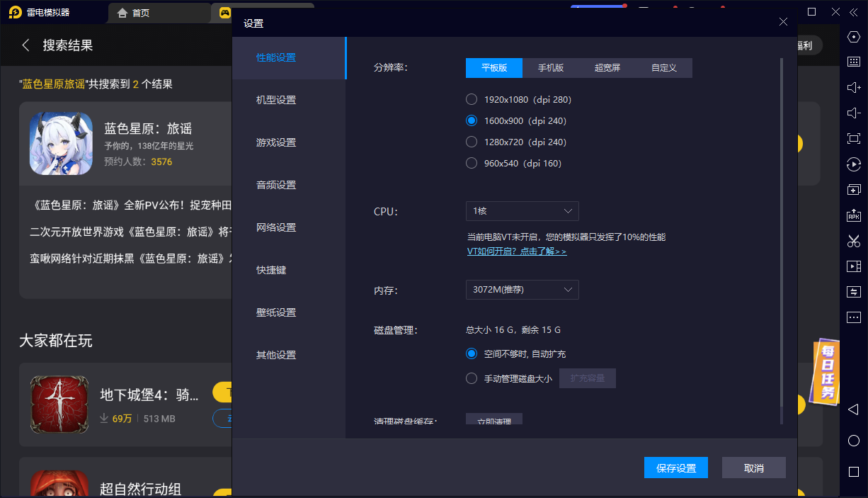Open the video recorder icon

point(853,266)
